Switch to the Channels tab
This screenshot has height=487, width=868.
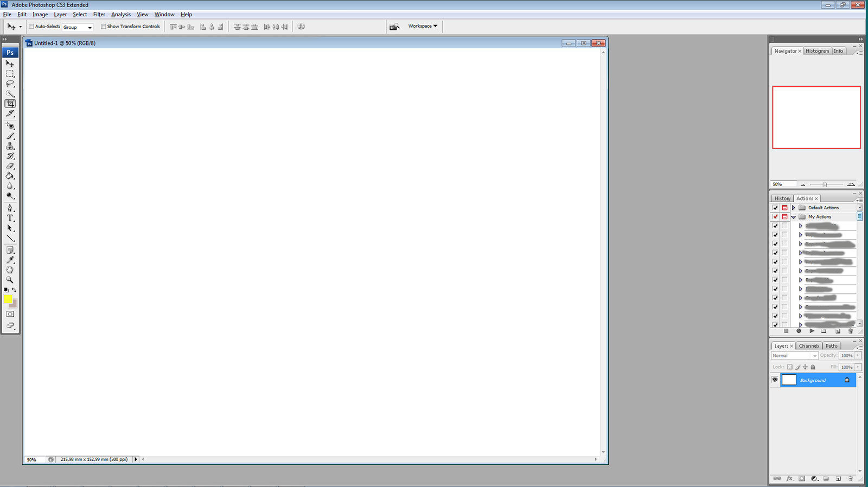pyautogui.click(x=808, y=346)
